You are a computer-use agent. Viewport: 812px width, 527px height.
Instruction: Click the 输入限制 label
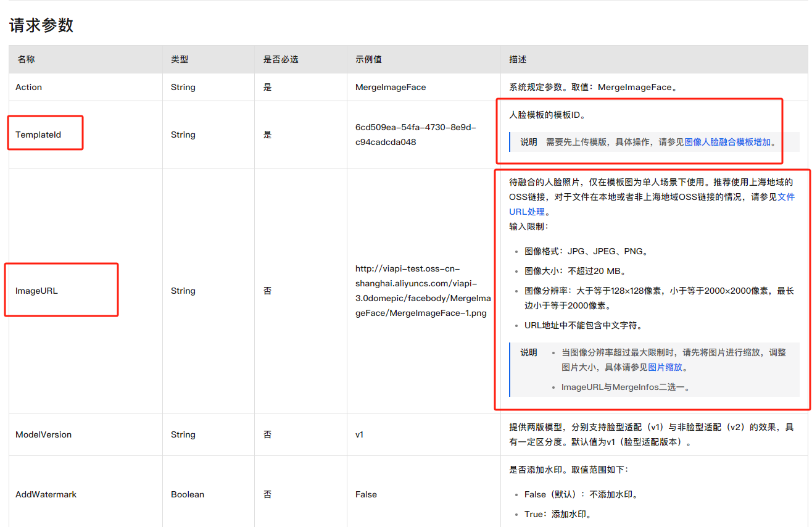pos(529,226)
